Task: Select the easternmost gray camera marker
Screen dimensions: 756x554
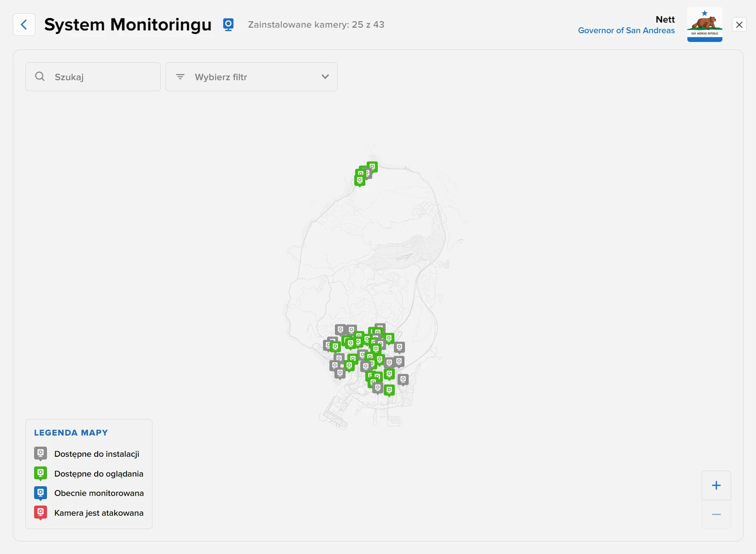Action: click(403, 379)
